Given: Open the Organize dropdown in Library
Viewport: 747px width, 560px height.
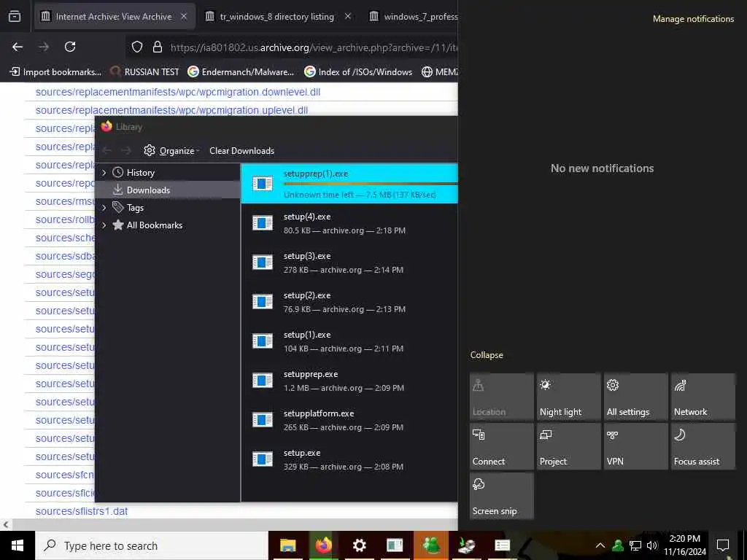Looking at the screenshot, I should point(171,150).
